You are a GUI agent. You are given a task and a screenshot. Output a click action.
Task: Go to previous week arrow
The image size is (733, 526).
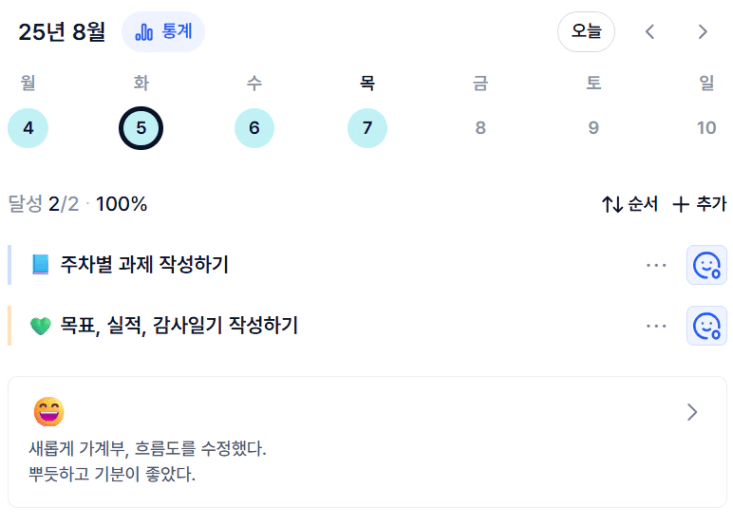tap(649, 32)
